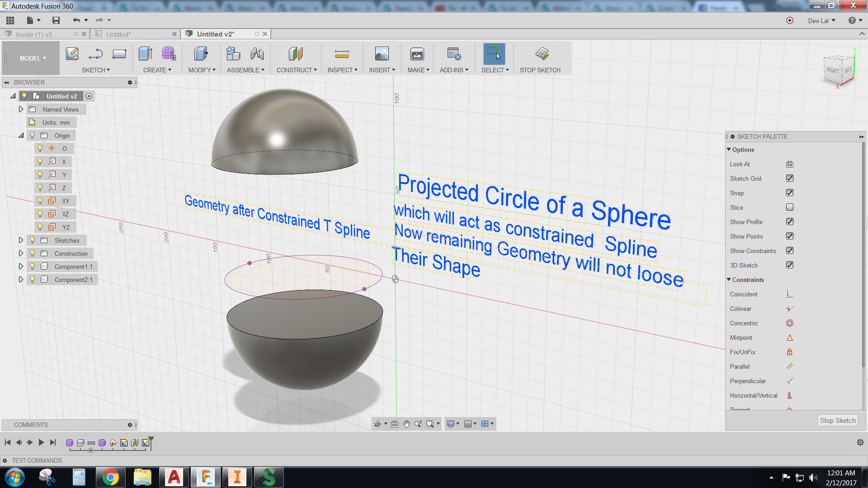Viewport: 868px width, 488px height.
Task: Click the Select tool icon
Action: [x=494, y=54]
